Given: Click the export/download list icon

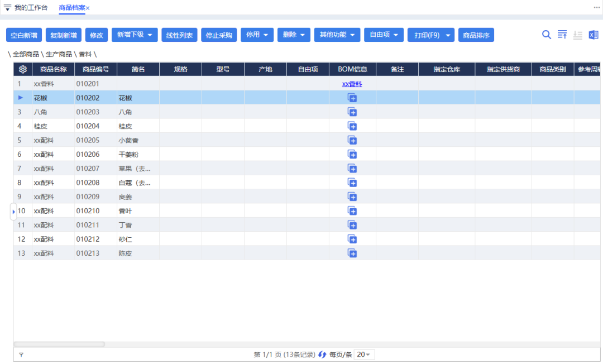Looking at the screenshot, I should pyautogui.click(x=578, y=34).
